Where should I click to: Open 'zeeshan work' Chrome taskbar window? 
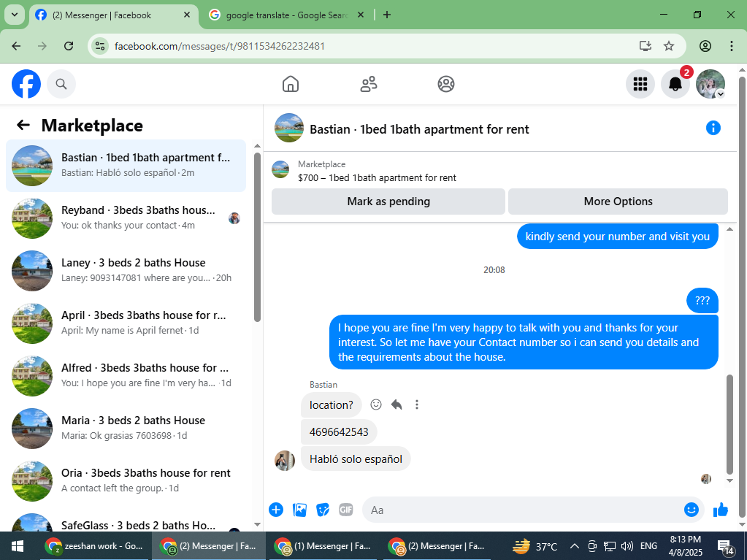click(94, 546)
